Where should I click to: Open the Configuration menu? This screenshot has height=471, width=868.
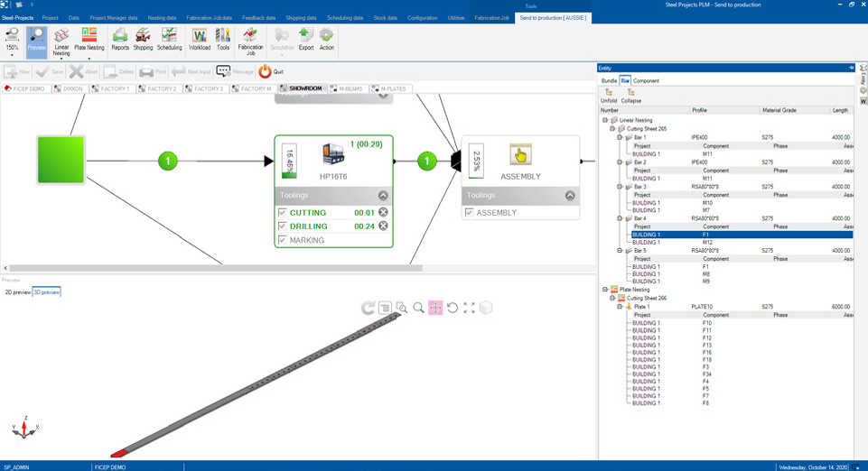click(x=422, y=18)
